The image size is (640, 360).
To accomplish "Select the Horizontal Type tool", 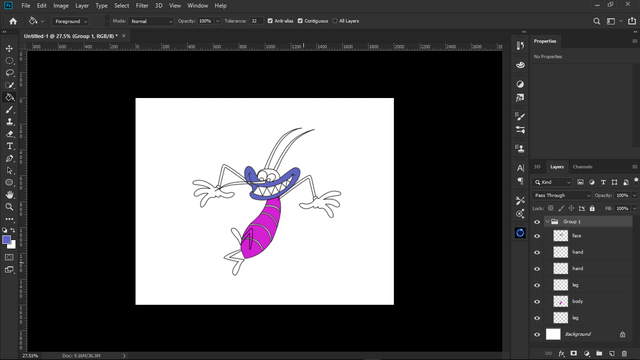I will pyautogui.click(x=9, y=146).
